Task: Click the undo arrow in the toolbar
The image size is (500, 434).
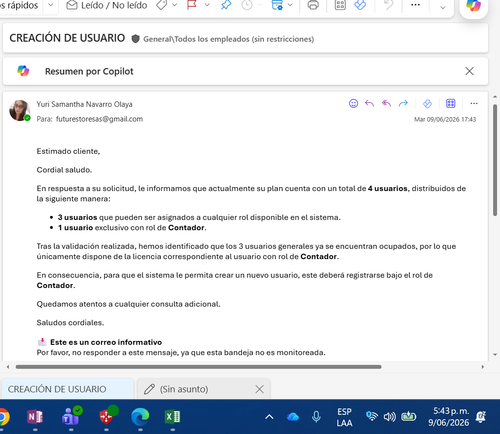Action: point(388,5)
